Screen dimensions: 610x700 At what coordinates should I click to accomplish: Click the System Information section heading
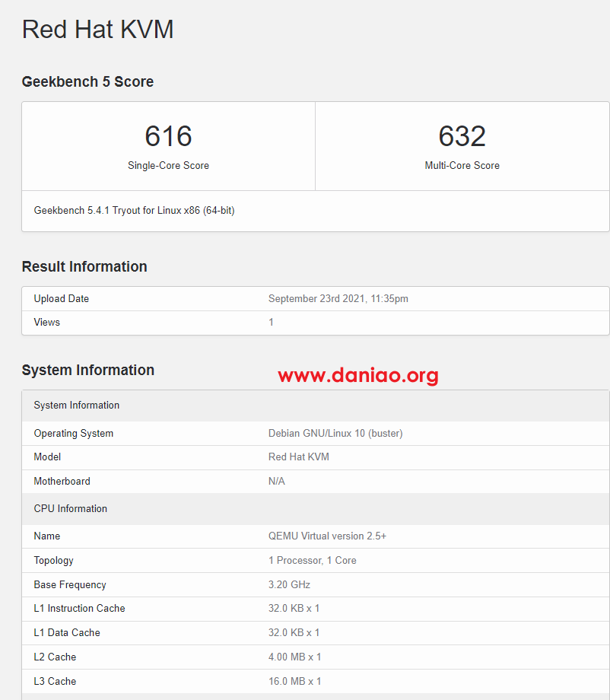(88, 370)
